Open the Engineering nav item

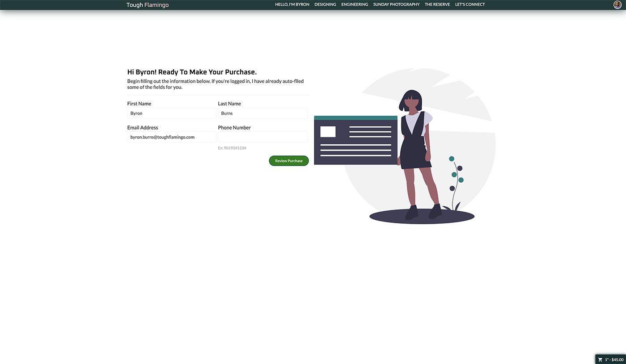(355, 4)
